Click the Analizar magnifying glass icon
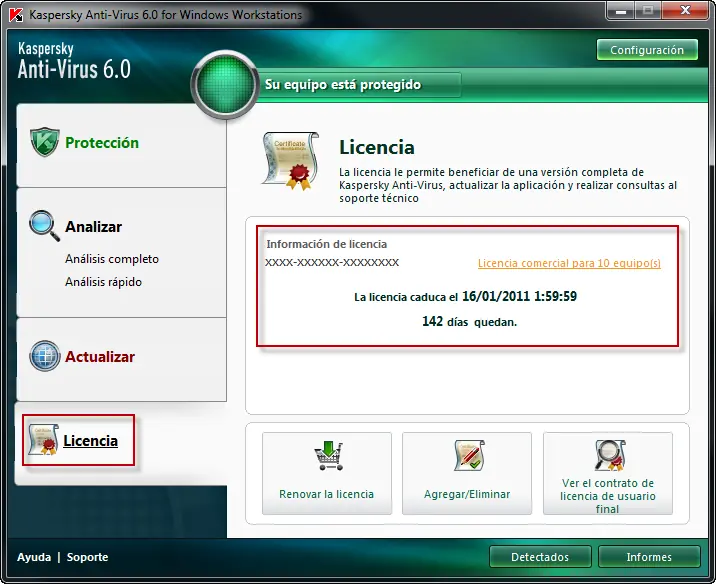 44,226
